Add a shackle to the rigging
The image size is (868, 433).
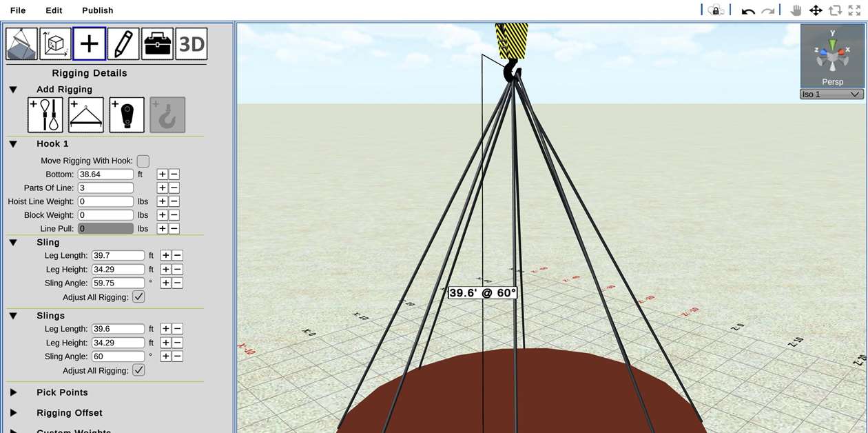tap(126, 114)
